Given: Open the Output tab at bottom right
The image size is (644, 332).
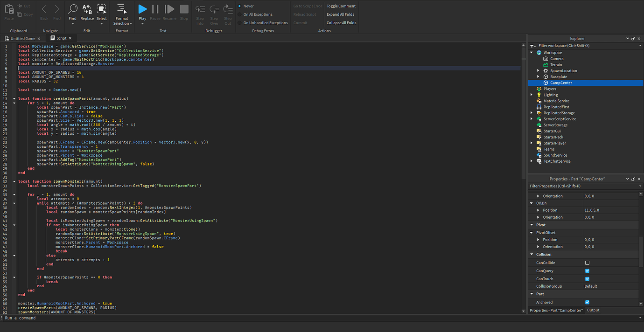Looking at the screenshot, I should tap(593, 310).
